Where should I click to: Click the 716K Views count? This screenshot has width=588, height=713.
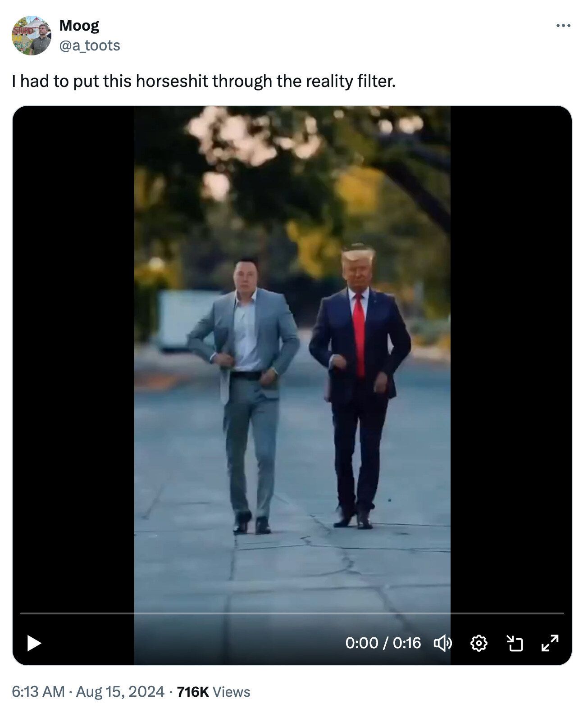click(214, 691)
